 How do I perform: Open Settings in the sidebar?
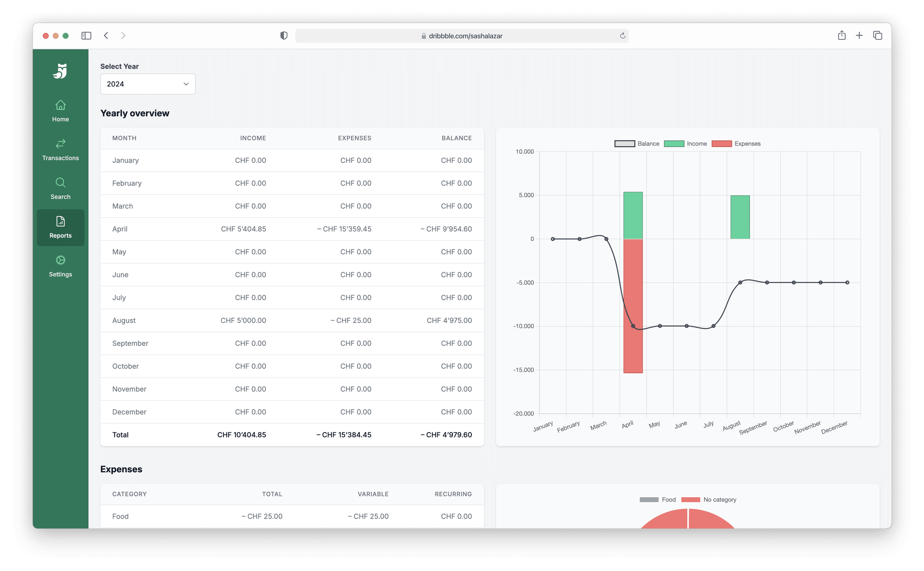tap(60, 266)
